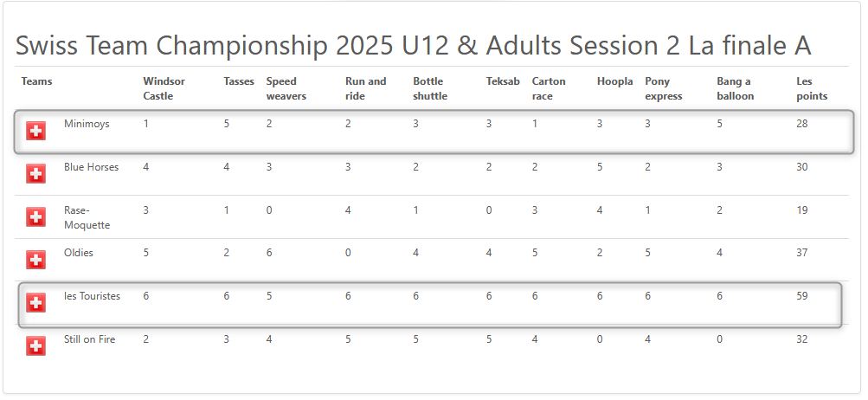Select the Bottle shuttle column header

coord(430,88)
